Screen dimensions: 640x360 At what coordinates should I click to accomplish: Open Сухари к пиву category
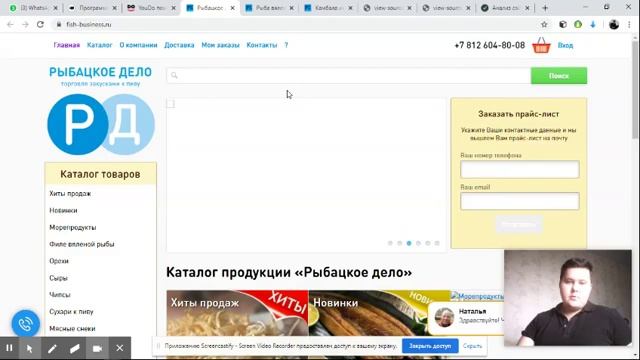click(x=71, y=311)
